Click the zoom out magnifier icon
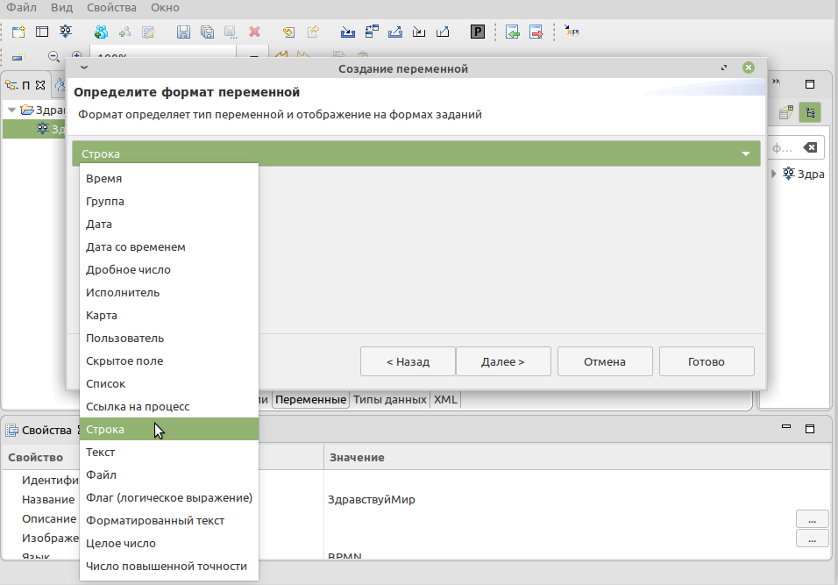This screenshot has height=585, width=838. (53, 56)
